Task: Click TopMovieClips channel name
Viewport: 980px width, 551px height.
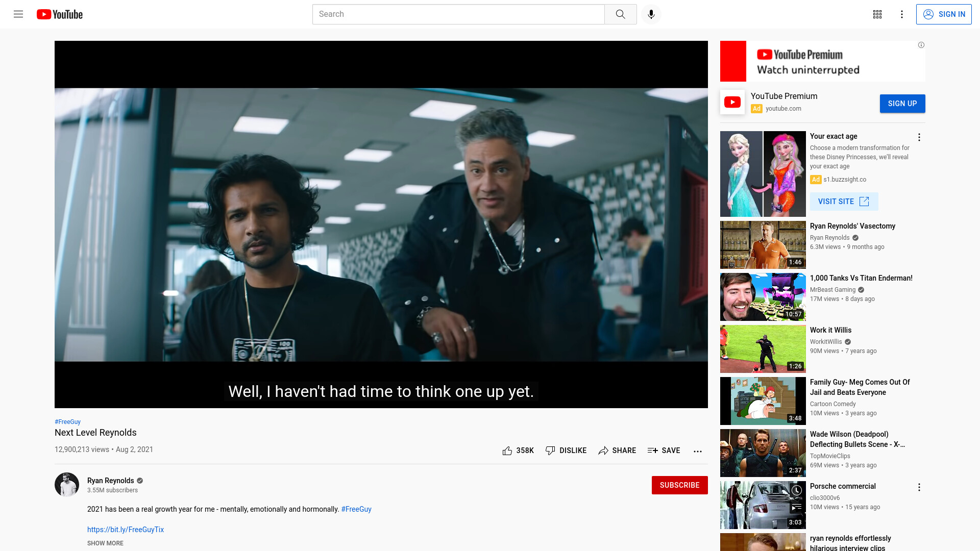Action: pyautogui.click(x=830, y=456)
